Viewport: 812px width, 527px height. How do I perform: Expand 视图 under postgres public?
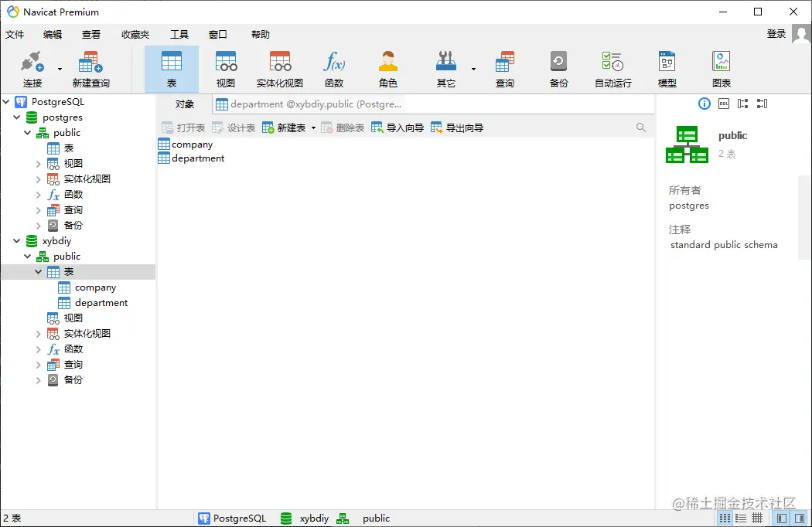click(x=39, y=164)
